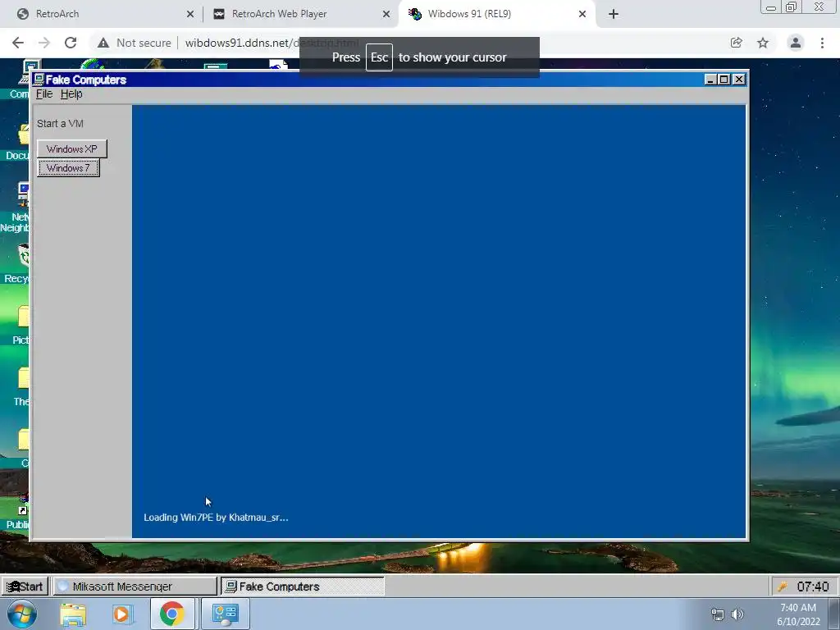The width and height of the screenshot is (840, 630).
Task: Bookmark this page with the star
Action: (763, 43)
